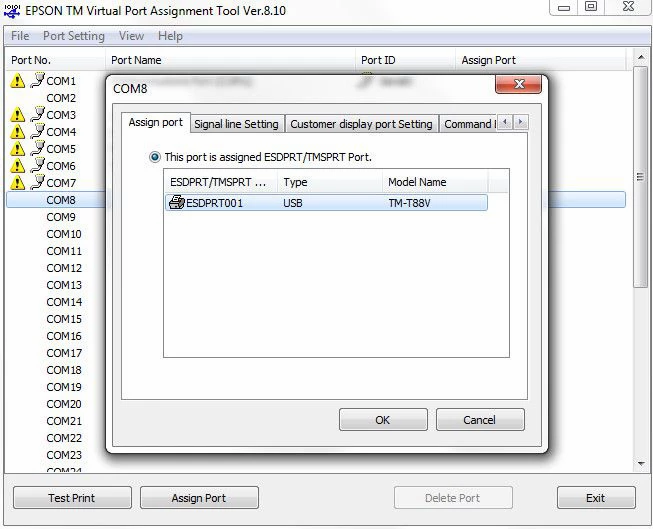Open the File menu
This screenshot has height=529, width=653.
[x=20, y=36]
